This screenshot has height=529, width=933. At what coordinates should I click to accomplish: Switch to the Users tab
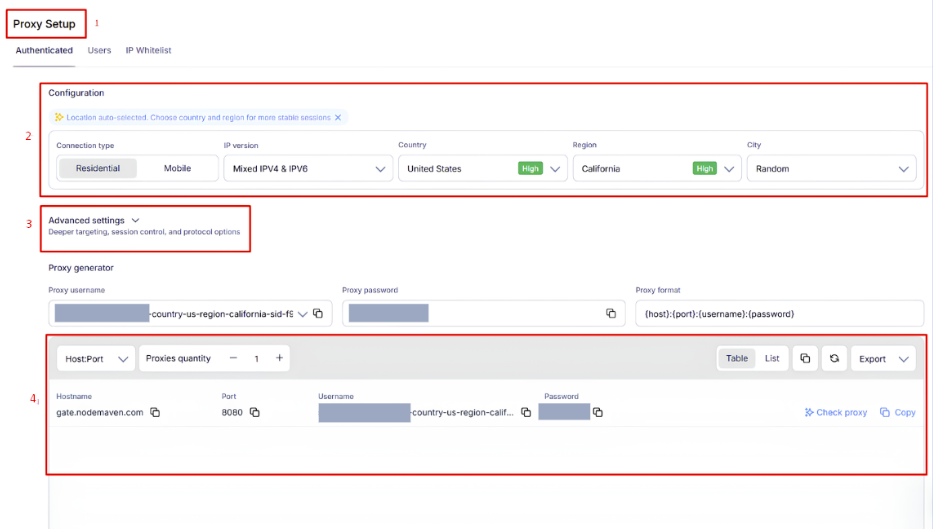(x=99, y=50)
